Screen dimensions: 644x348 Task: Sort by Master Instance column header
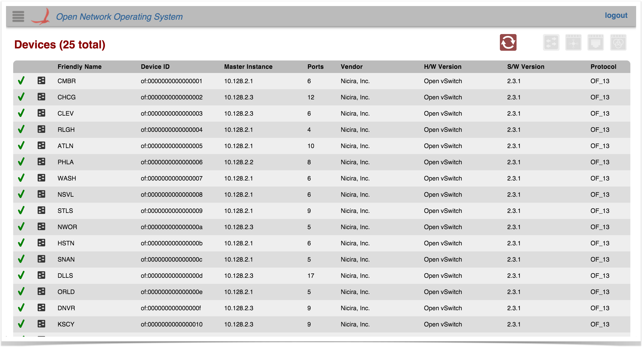click(249, 67)
